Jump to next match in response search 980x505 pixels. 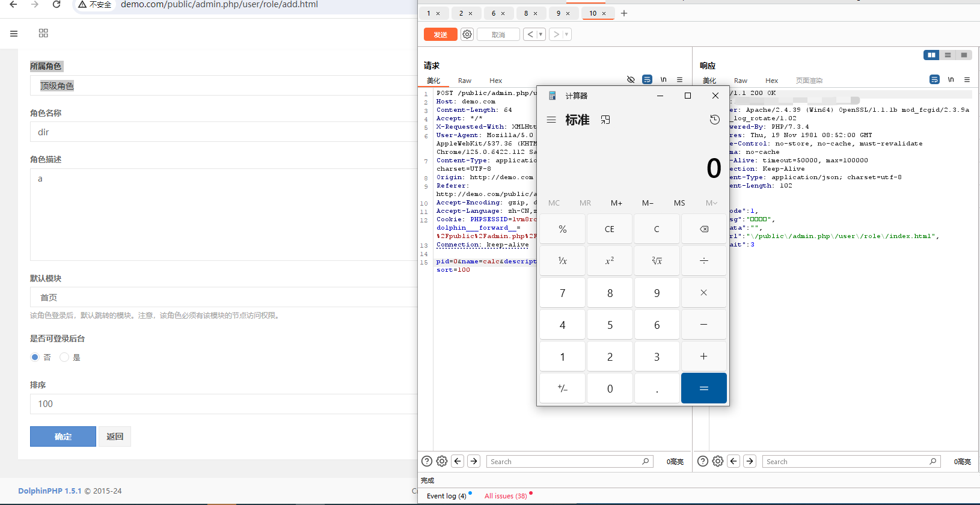click(750, 461)
